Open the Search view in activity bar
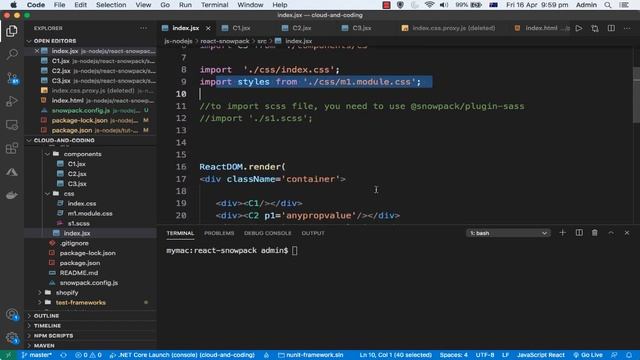 coord(11,54)
